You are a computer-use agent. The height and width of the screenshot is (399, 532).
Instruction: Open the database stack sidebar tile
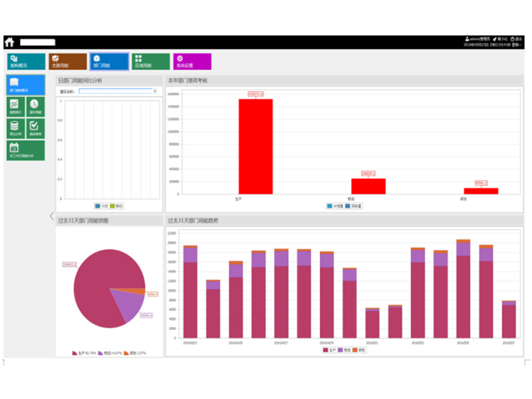point(15,128)
